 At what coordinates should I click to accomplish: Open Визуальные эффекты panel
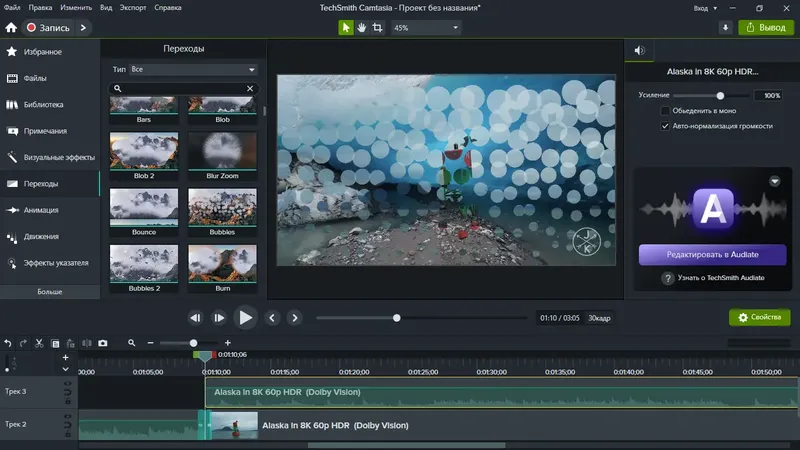(x=49, y=157)
